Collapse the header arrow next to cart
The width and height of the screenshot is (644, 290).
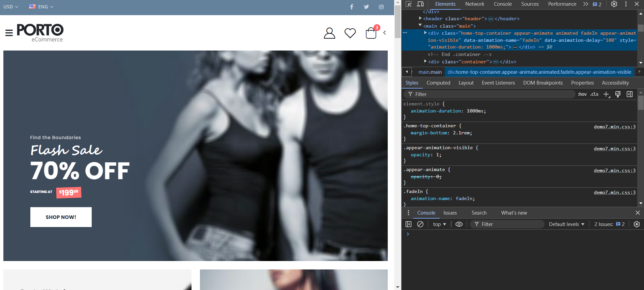(384, 33)
